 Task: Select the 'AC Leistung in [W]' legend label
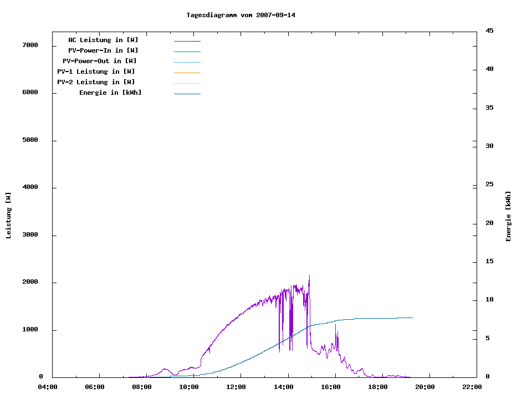pos(103,40)
